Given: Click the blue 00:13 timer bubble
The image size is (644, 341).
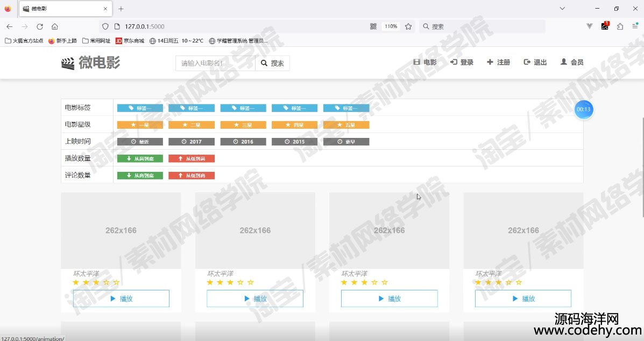Looking at the screenshot, I should pos(583,109).
